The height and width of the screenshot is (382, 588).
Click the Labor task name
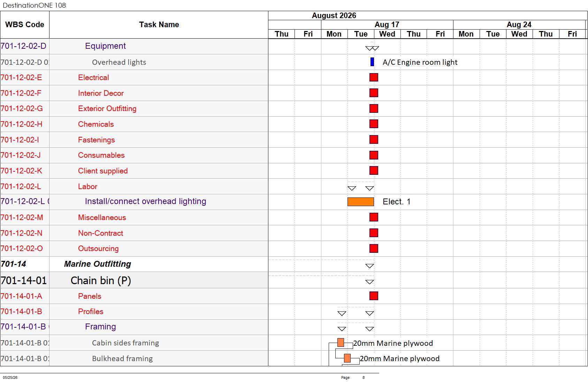87,187
